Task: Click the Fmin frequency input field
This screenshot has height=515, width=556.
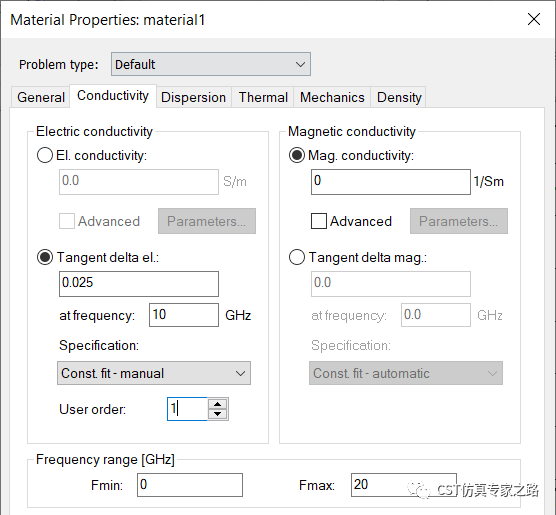Action: pos(190,485)
